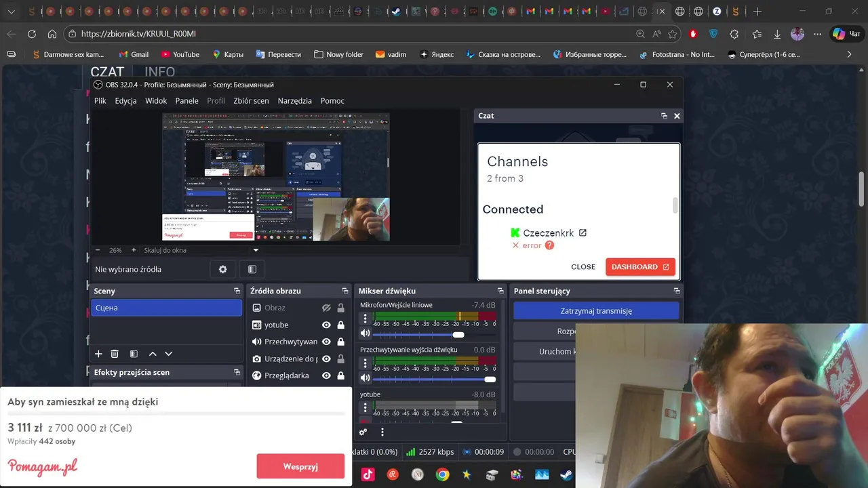Viewport: 868px width, 488px height.
Task: Click CLOSE in the Channels dialog
Action: [x=583, y=267]
